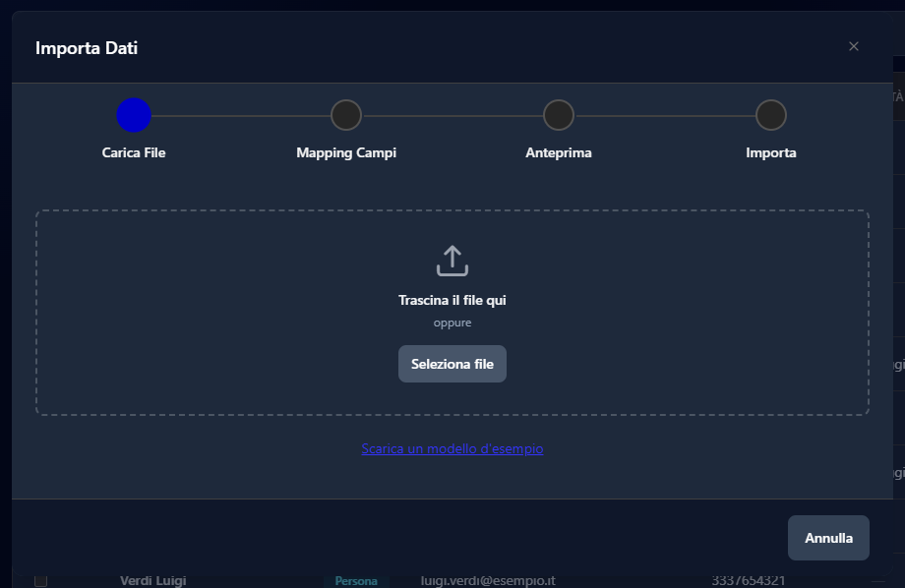Image resolution: width=905 pixels, height=588 pixels.
Task: Click the word oppure in the drop zone
Action: (452, 323)
